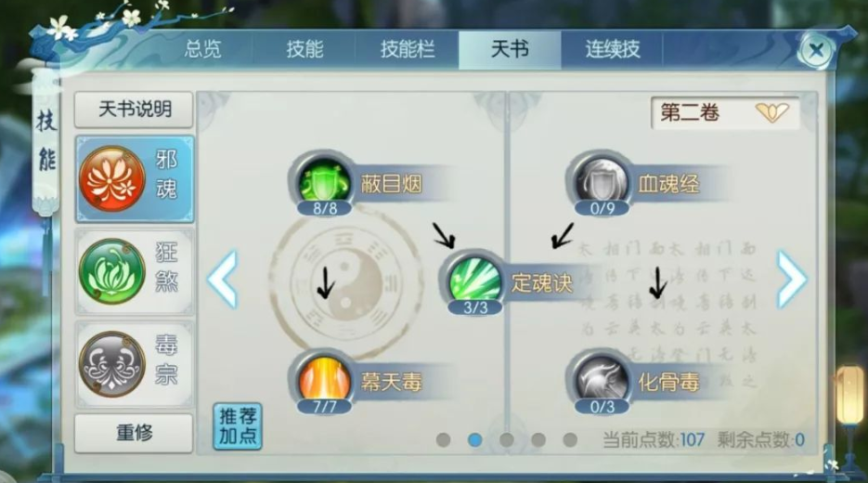Select the 幕天毒 skill icon
Screen dimensions: 868x483
(324, 379)
